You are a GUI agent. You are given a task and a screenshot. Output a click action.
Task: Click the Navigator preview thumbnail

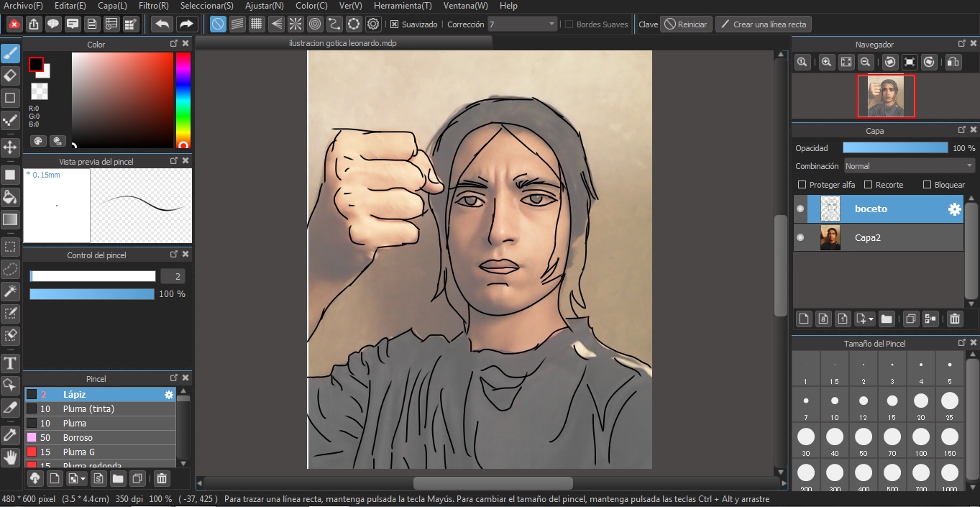(x=886, y=96)
